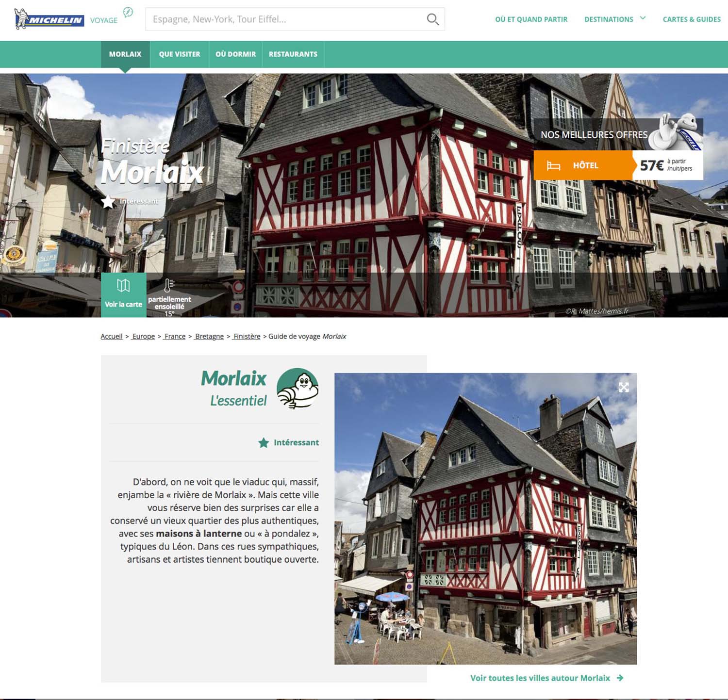
Task: Open the Où et quand partir menu
Action: tap(531, 19)
